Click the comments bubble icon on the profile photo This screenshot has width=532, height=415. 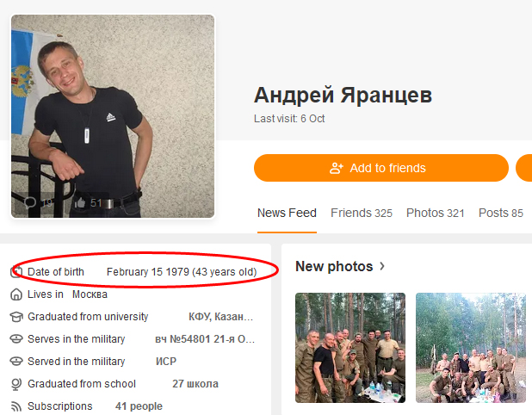pyautogui.click(x=30, y=202)
